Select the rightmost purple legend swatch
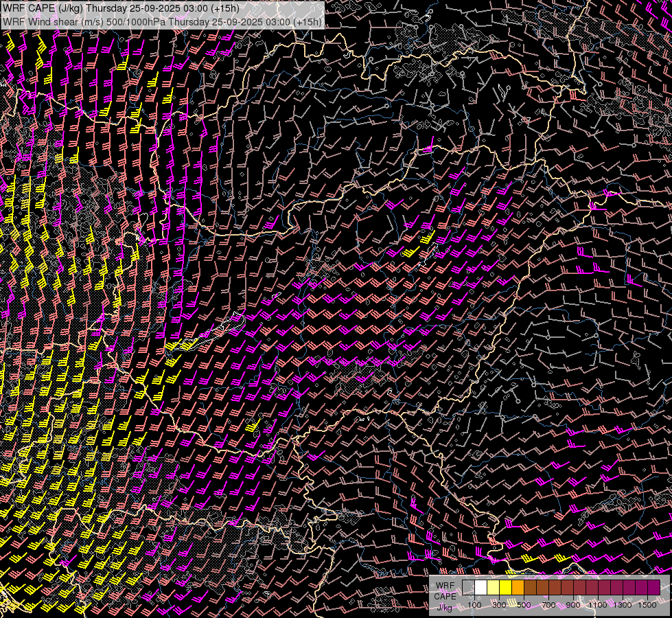 pos(653,587)
